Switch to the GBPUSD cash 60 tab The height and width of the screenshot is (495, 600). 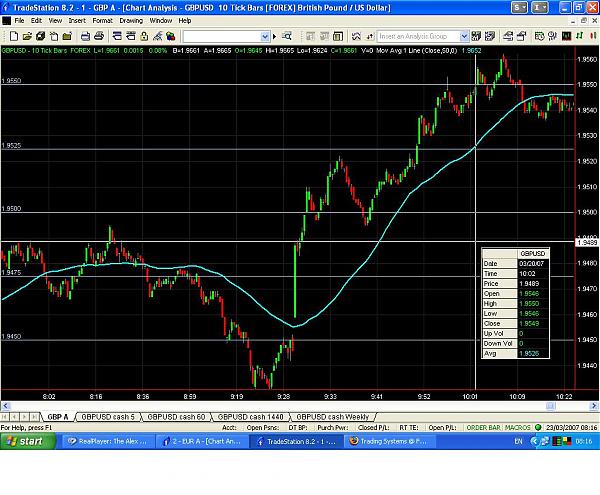(176, 417)
